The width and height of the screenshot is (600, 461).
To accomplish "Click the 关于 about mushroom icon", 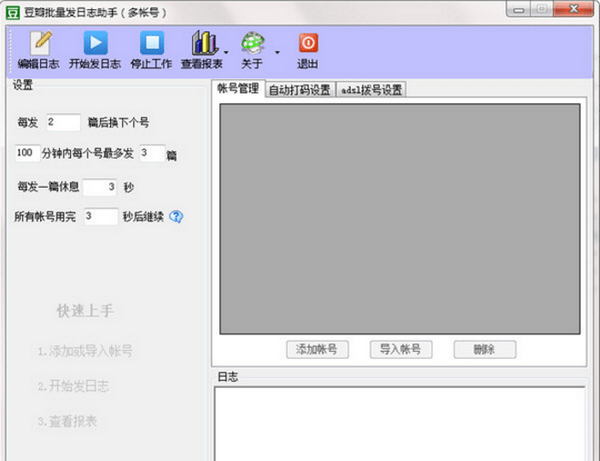I will point(253,50).
